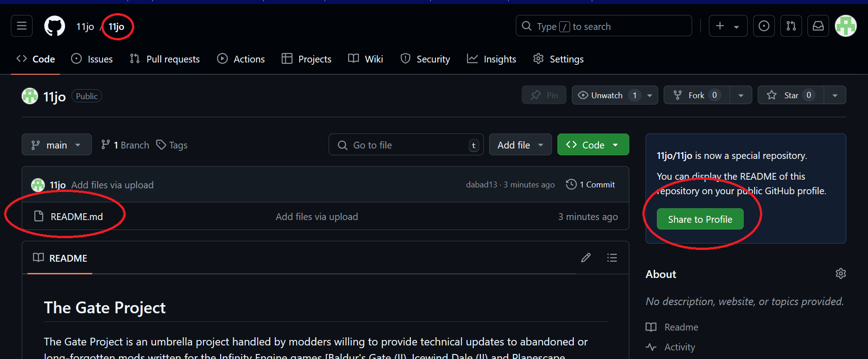Open the Add file dropdown
Viewport: 868px width, 359px height.
coord(520,145)
